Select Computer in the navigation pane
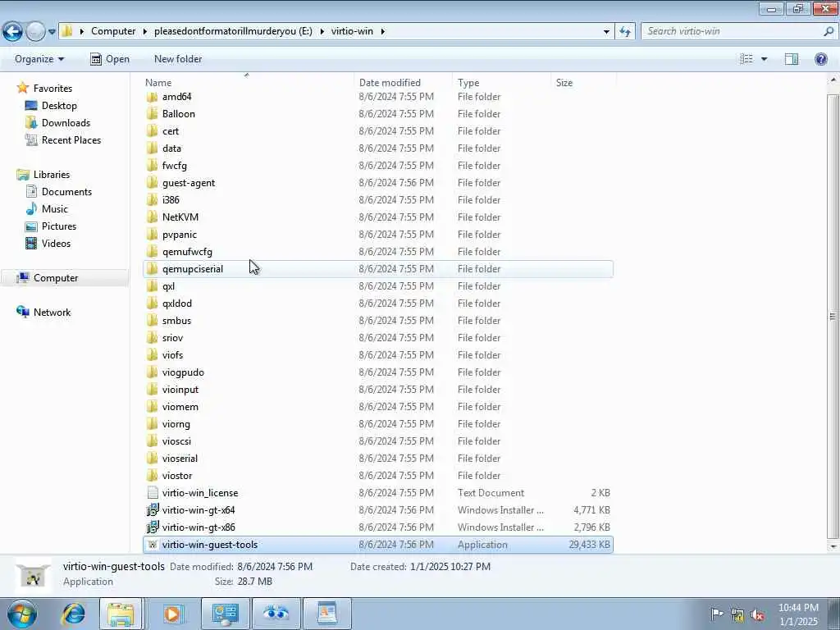Image resolution: width=840 pixels, height=630 pixels. click(x=56, y=278)
